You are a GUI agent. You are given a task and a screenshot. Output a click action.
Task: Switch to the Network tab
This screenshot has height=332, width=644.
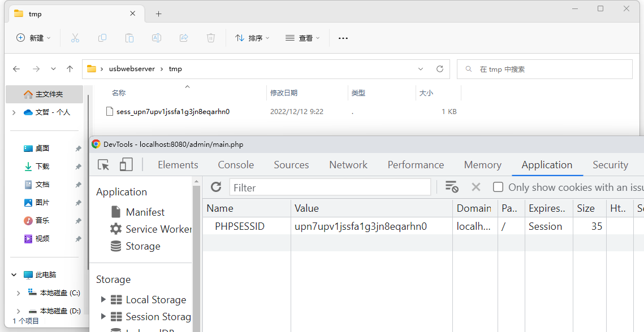[348, 165]
